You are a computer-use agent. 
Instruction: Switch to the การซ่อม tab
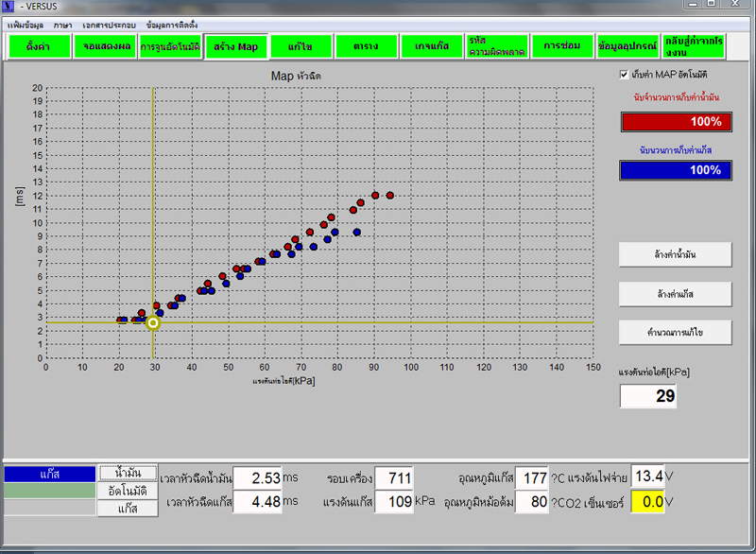(x=562, y=46)
